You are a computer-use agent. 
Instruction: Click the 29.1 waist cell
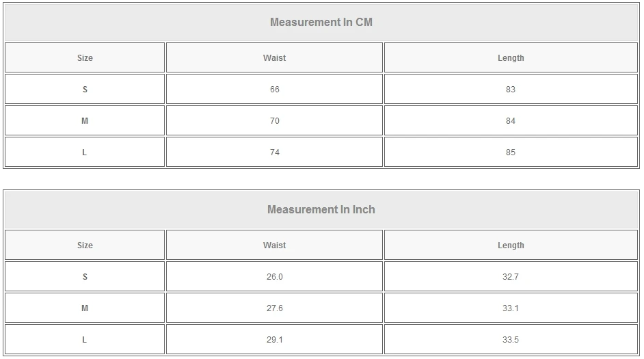(x=274, y=340)
